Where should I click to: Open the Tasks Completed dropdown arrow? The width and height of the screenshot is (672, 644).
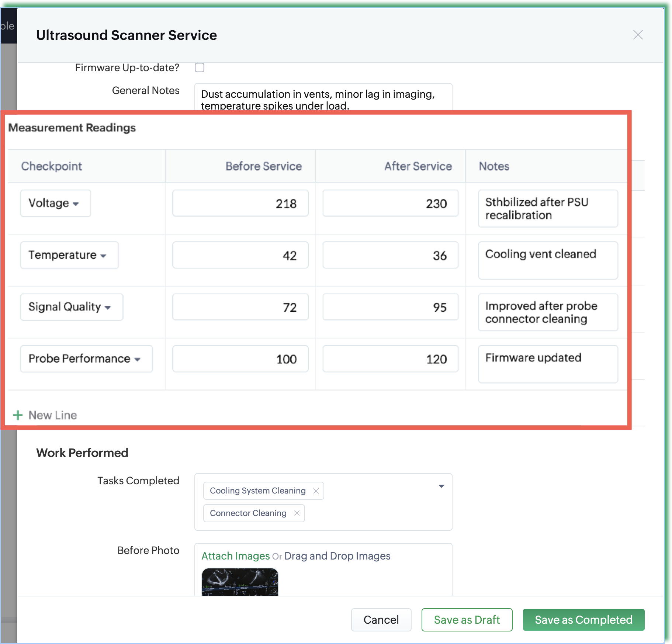click(x=441, y=486)
